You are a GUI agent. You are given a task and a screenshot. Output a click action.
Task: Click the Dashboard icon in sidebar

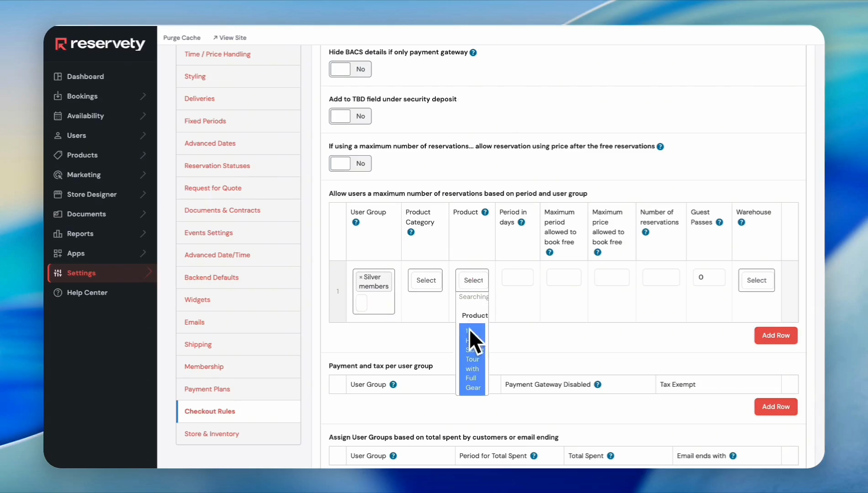point(58,77)
